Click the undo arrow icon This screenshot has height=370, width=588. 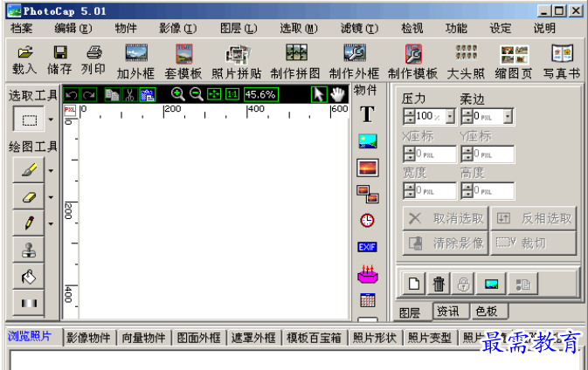pos(72,94)
